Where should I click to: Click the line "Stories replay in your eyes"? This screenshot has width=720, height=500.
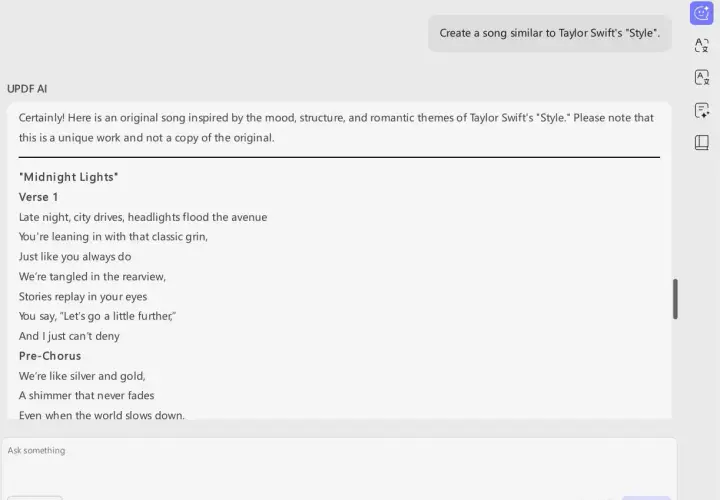[83, 297]
